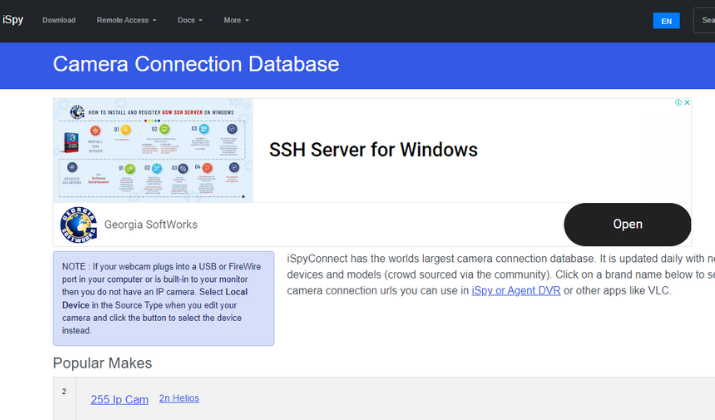Open the More dropdown menu
The height and width of the screenshot is (420, 715).
236,20
